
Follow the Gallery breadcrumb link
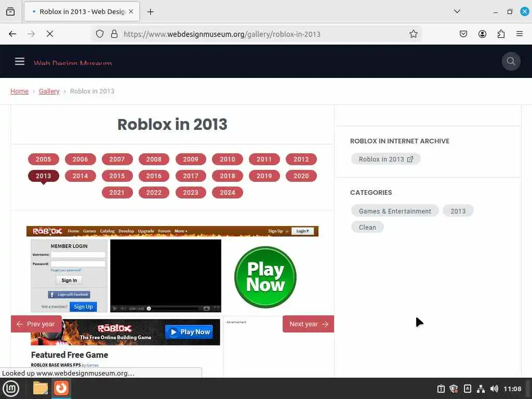[49, 91]
